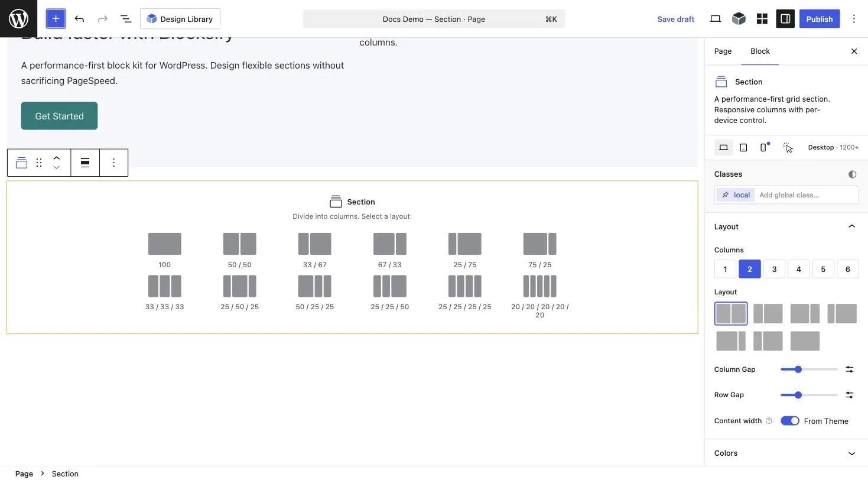Set Columns to 1

tap(725, 269)
